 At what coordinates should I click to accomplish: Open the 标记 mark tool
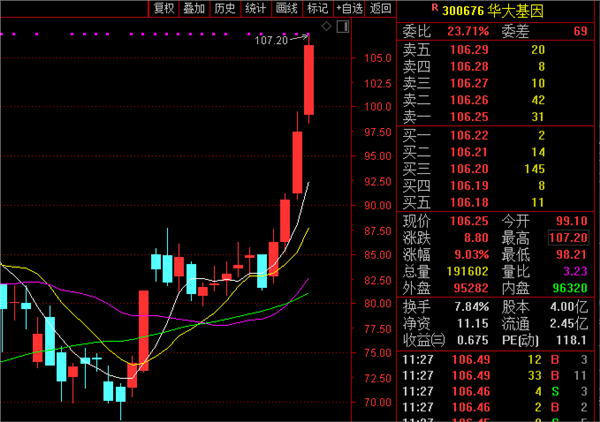[318, 8]
